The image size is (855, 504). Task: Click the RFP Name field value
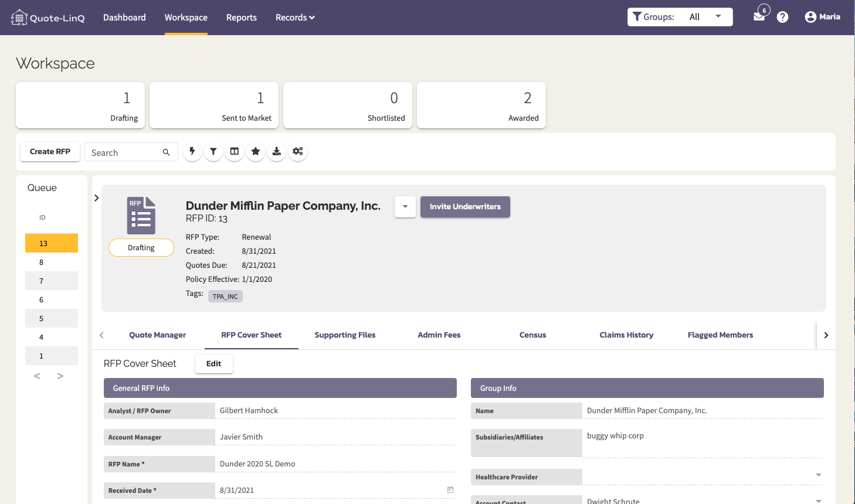pos(335,464)
